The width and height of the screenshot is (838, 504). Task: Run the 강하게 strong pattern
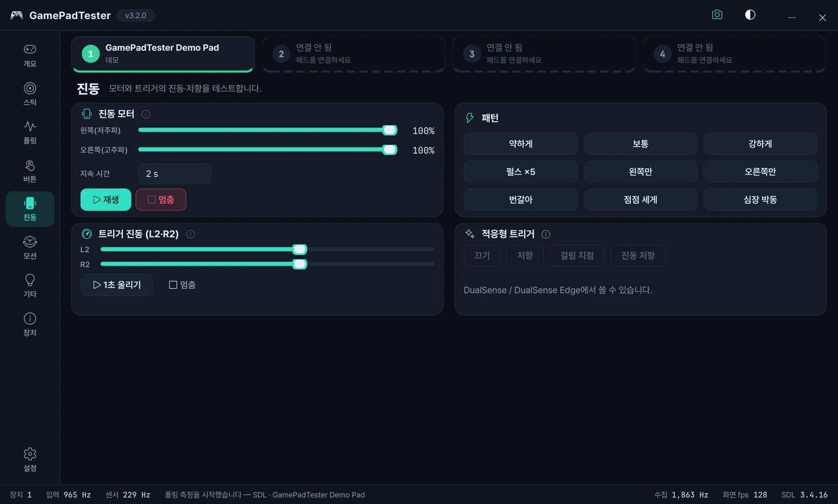tap(760, 144)
